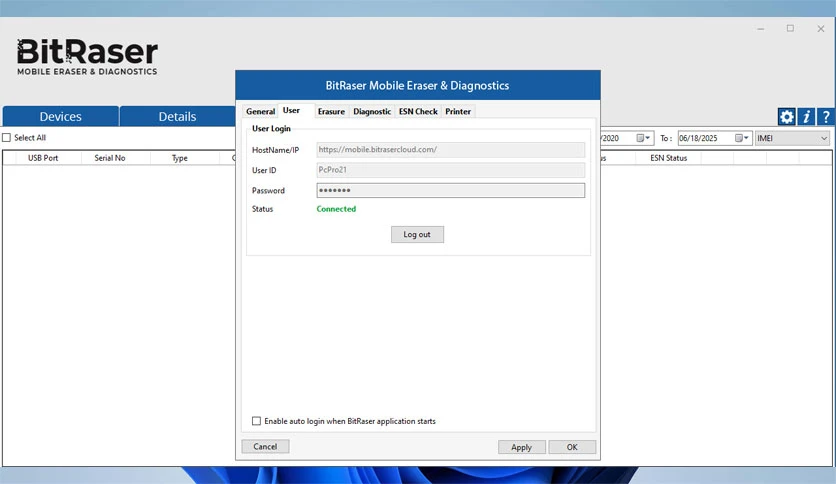
Task: Switch to the Details tab
Action: coord(178,116)
